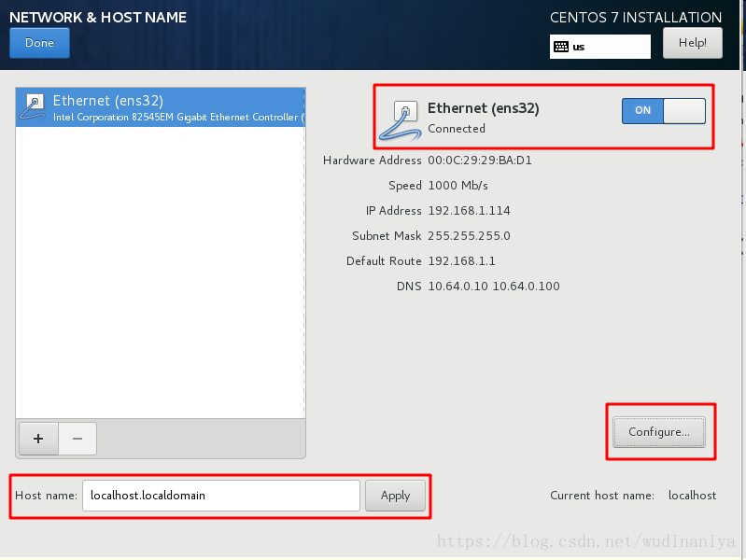Click the Hardware Address 00:0C:29:29:BA:D1 value
This screenshot has height=560, width=746.
[x=480, y=161]
